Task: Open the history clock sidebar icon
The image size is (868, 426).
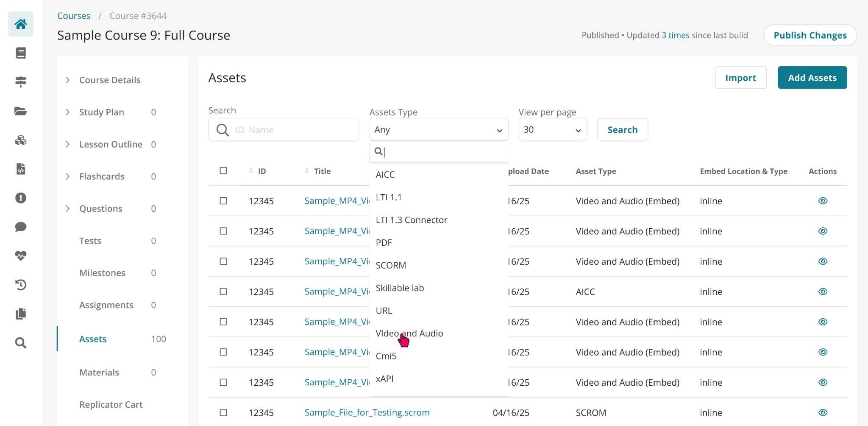Action: (21, 285)
